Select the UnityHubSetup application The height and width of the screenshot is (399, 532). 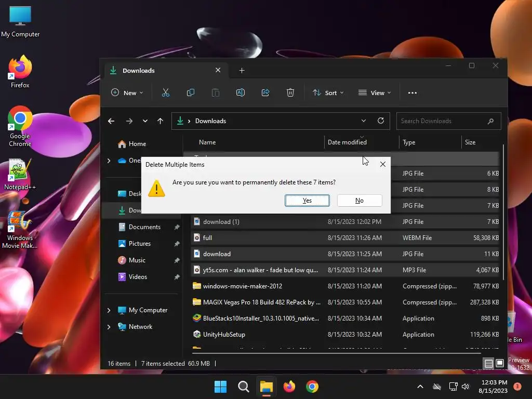coord(345,335)
